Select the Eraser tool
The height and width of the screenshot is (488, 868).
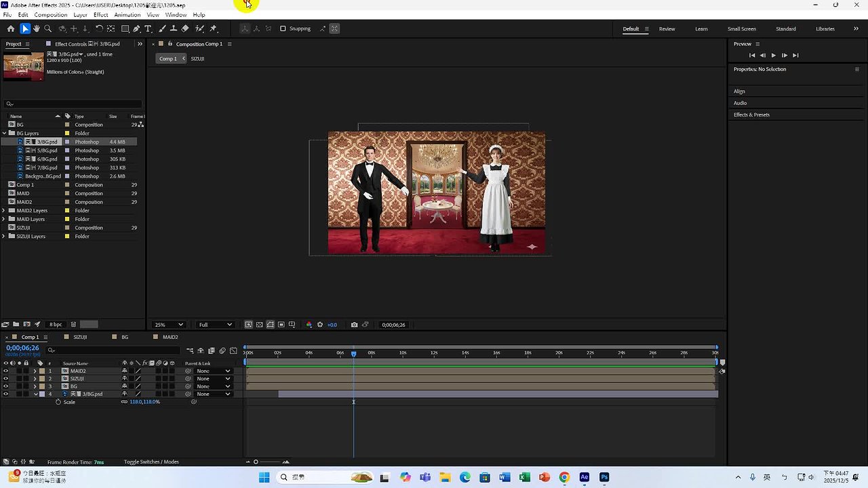tap(185, 28)
